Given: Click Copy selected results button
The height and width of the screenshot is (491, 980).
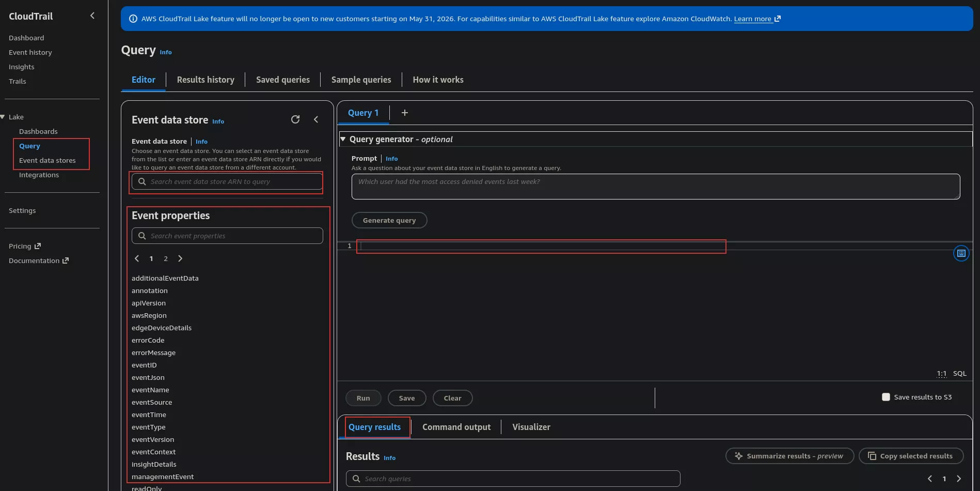Looking at the screenshot, I should point(911,456).
